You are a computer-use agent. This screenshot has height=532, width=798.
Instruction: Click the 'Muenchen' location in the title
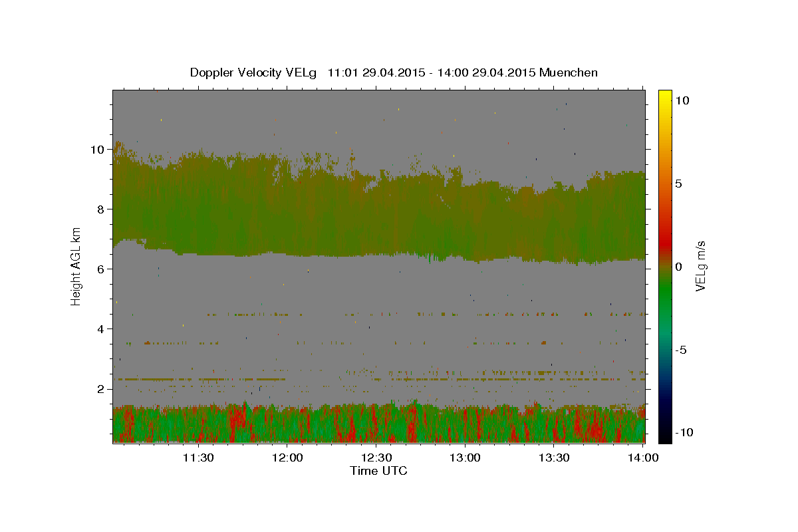click(x=569, y=72)
